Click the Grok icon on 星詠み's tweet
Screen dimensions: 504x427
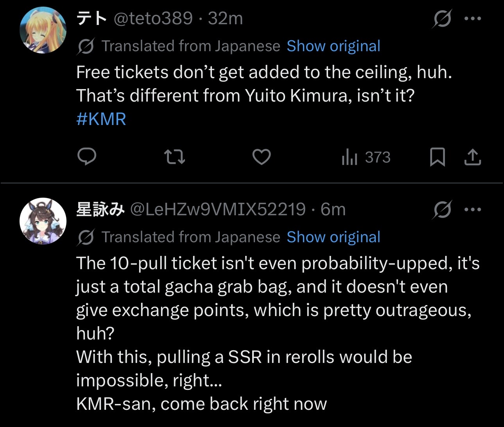point(442,210)
